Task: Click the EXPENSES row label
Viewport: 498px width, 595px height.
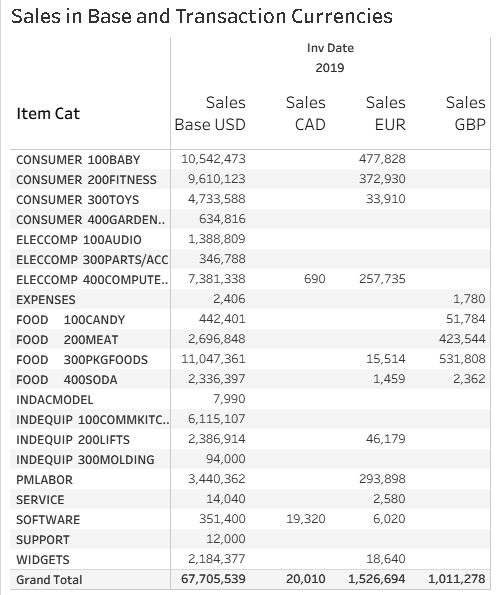Action: coord(46,300)
